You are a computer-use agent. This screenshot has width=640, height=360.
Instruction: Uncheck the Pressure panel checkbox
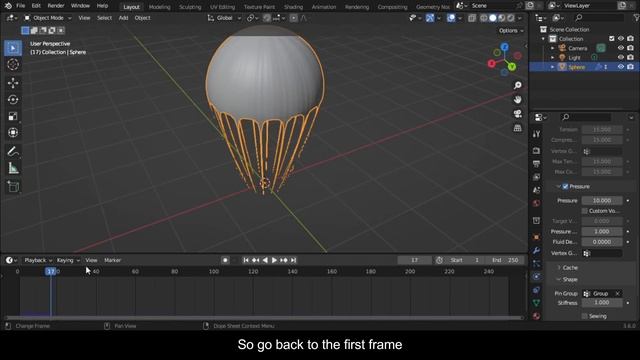coord(565,187)
